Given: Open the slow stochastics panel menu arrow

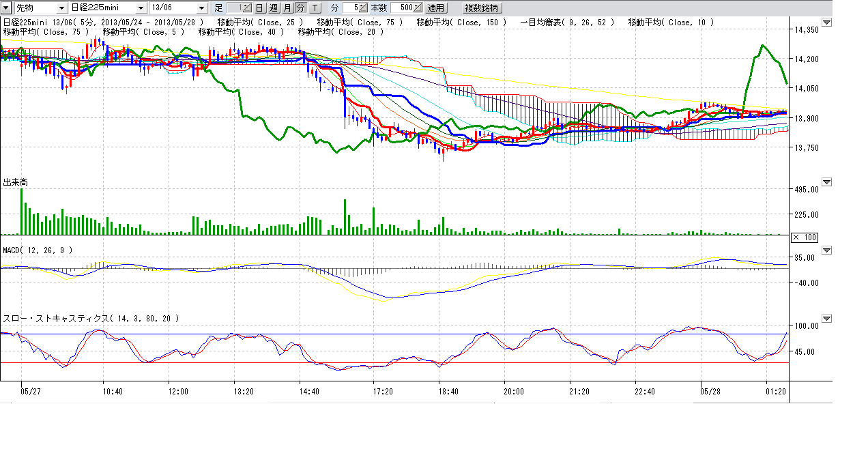Looking at the screenshot, I should coord(827,319).
